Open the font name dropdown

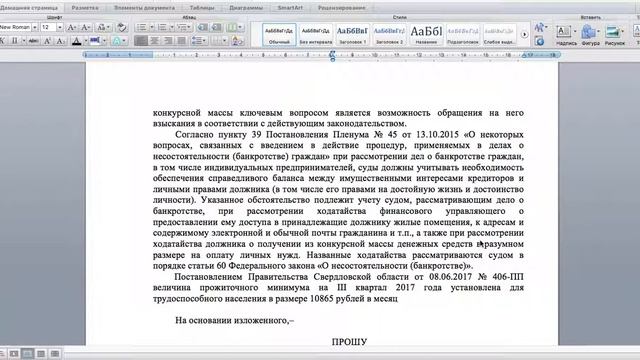[35, 27]
